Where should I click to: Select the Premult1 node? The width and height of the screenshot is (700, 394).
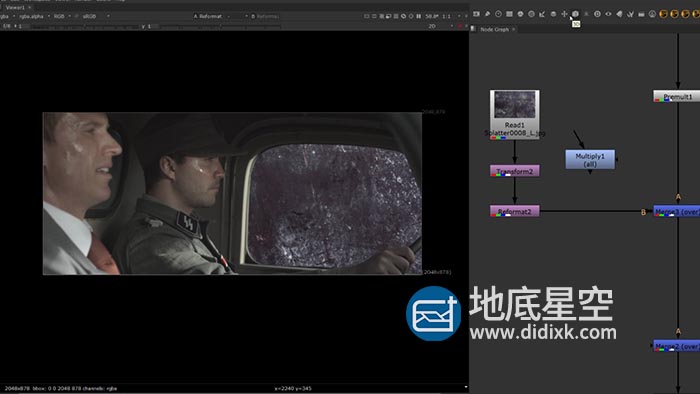pyautogui.click(x=677, y=96)
